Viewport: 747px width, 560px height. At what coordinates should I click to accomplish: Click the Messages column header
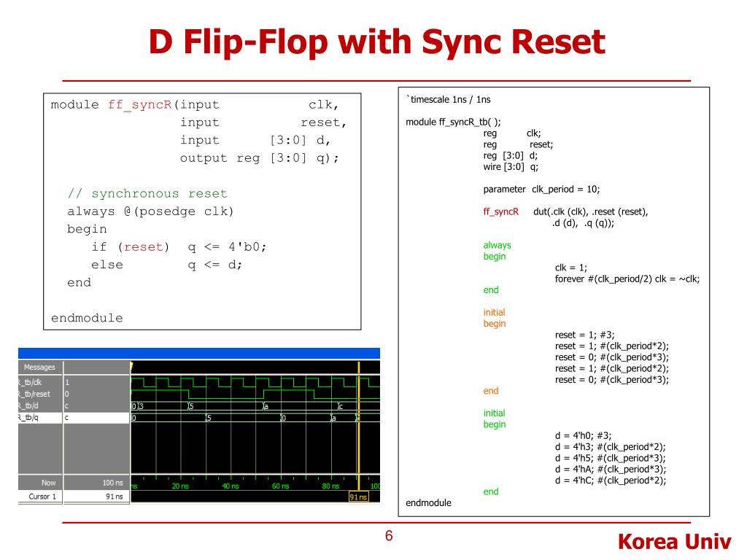pos(40,367)
